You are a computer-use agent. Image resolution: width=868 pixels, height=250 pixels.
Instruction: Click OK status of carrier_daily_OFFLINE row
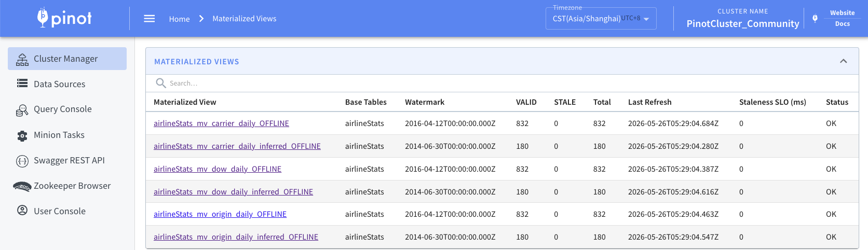[831, 123]
